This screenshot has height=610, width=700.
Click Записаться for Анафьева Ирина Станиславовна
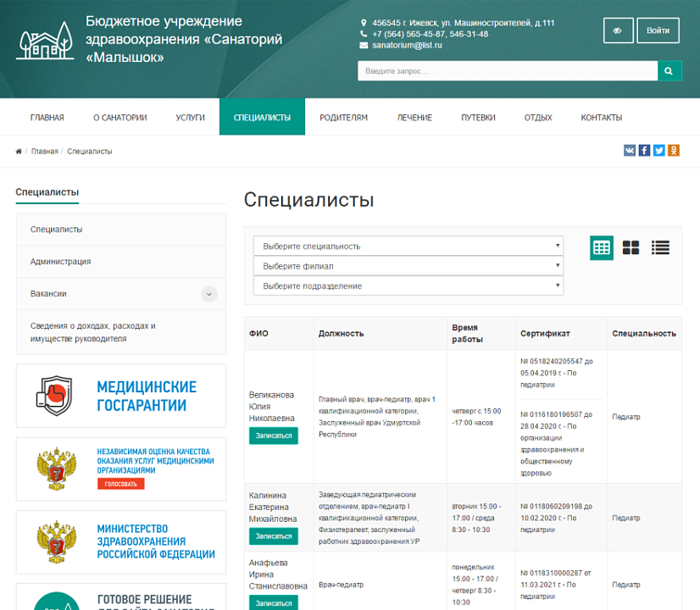point(274,603)
